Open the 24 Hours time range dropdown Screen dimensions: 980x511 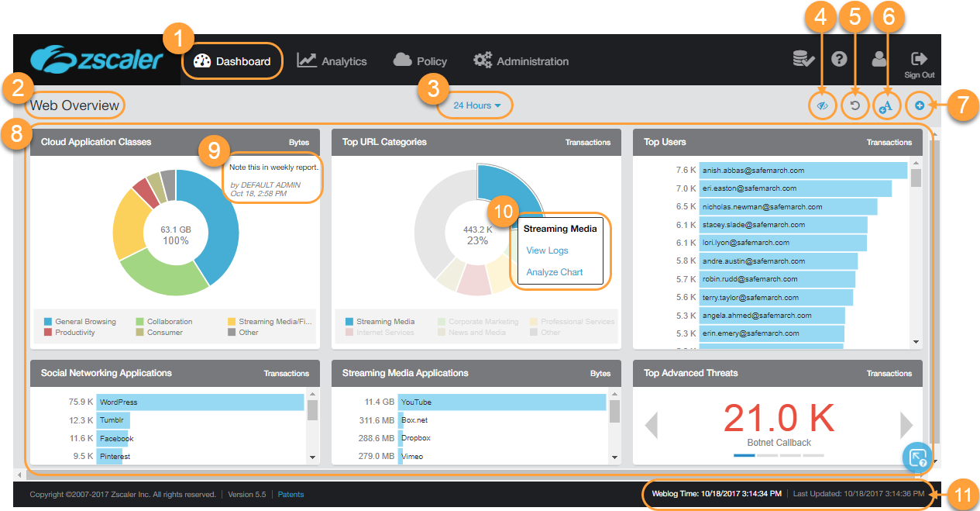point(474,105)
